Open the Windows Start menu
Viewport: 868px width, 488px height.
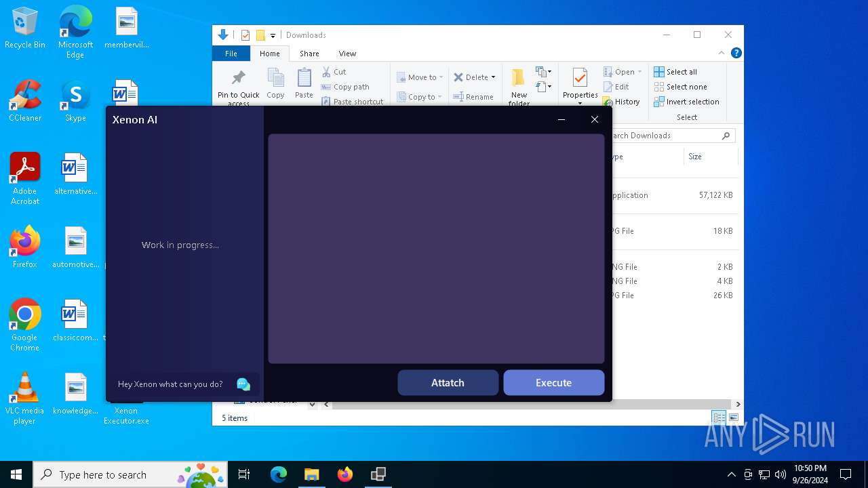click(16, 474)
